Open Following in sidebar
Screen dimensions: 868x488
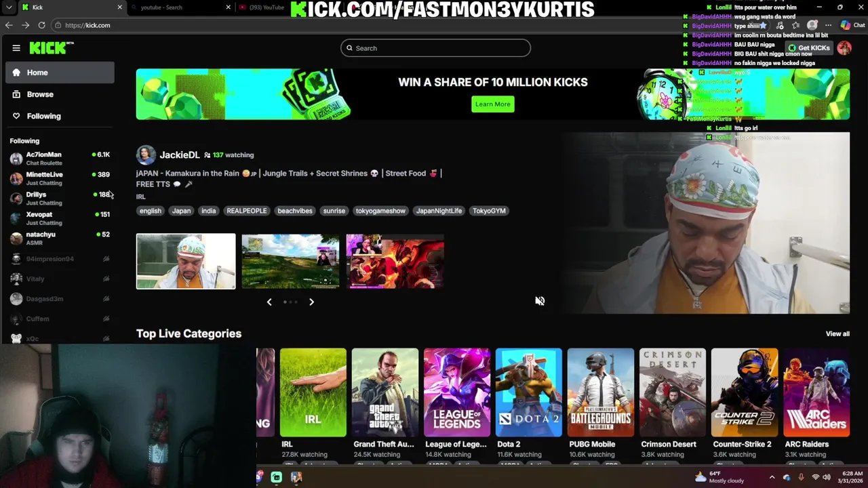coord(60,116)
